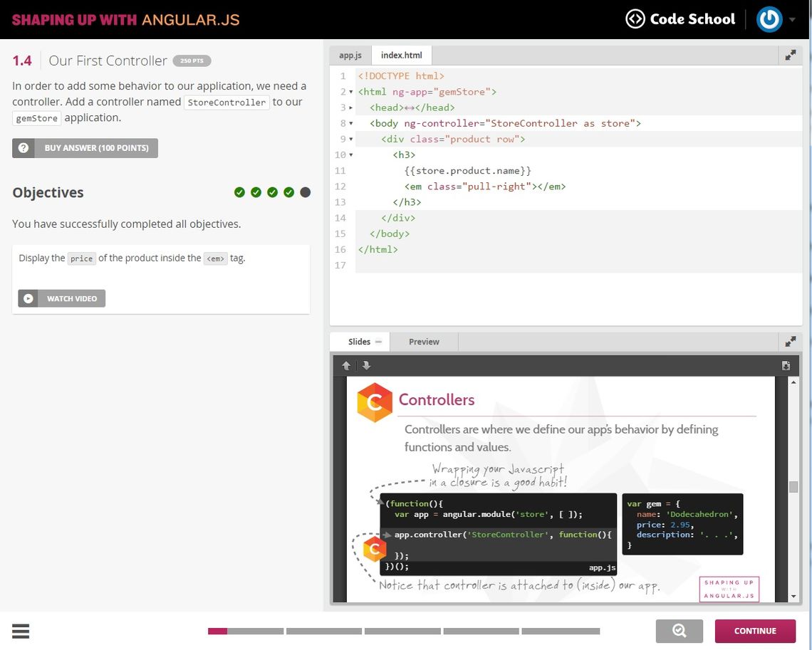Click the fourth green objective check
The image size is (812, 650).
[288, 192]
